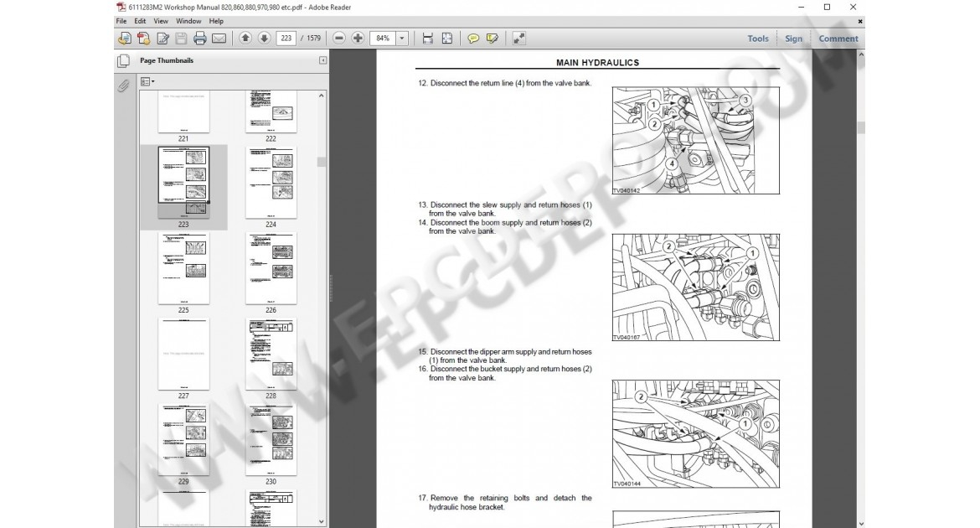This screenshot has width=980, height=528.
Task: Select page 224 thumbnail
Action: point(271,183)
